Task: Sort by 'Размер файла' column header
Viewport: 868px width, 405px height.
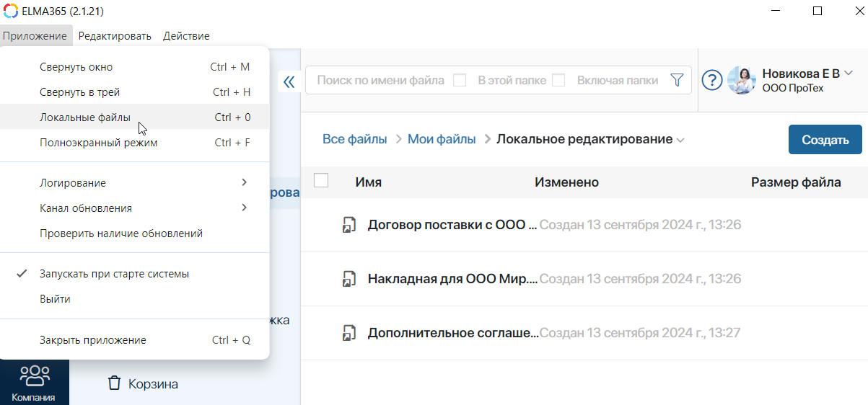Action: 796,182
